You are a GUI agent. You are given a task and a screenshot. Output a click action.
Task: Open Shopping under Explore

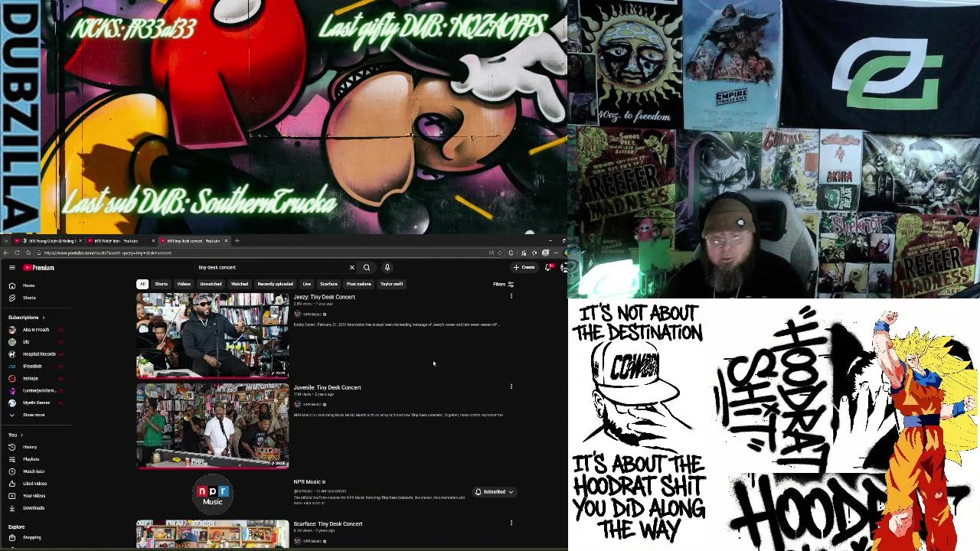31,537
